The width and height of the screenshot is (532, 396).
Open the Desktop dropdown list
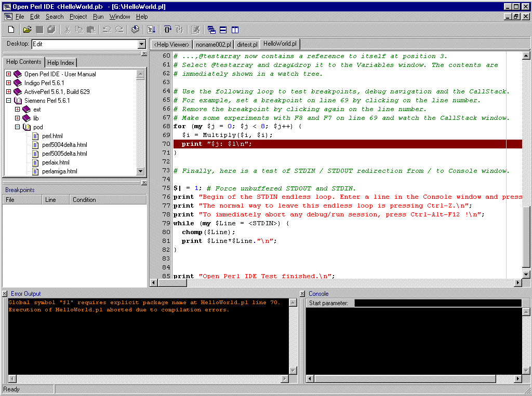pyautogui.click(x=142, y=45)
